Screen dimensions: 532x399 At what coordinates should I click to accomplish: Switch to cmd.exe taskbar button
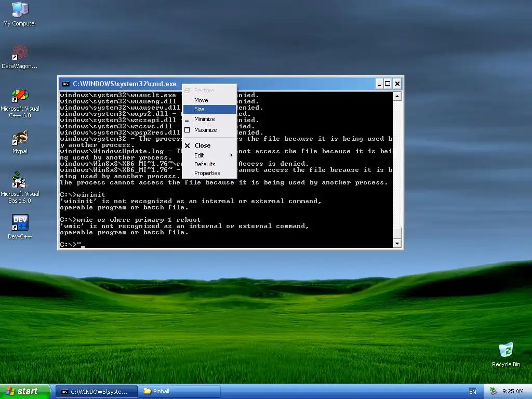(97, 392)
